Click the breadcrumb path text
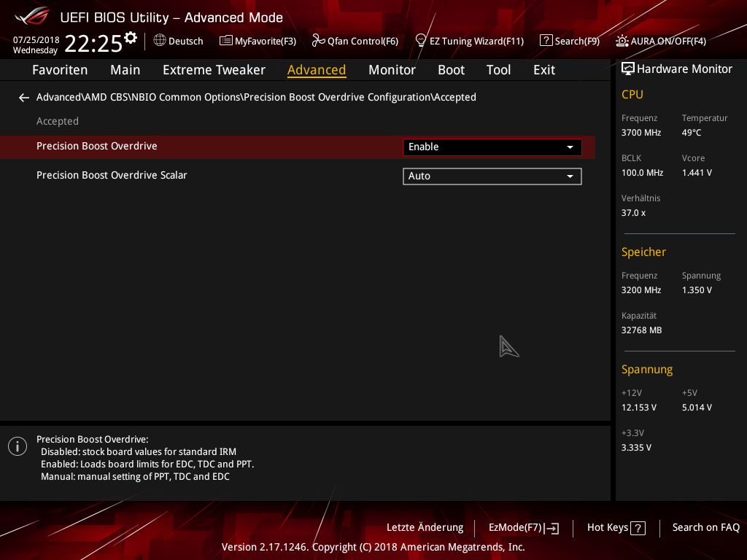Image resolution: width=747 pixels, height=560 pixels. click(256, 97)
